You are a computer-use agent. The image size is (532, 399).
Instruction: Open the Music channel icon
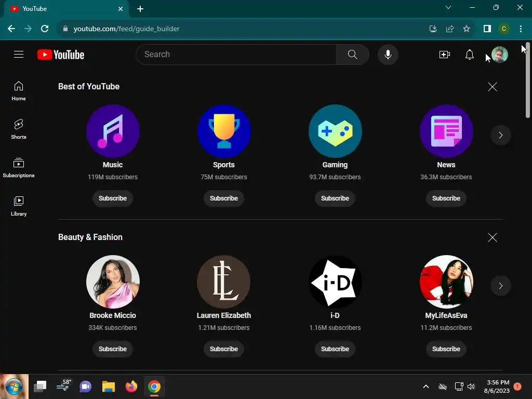tap(113, 131)
